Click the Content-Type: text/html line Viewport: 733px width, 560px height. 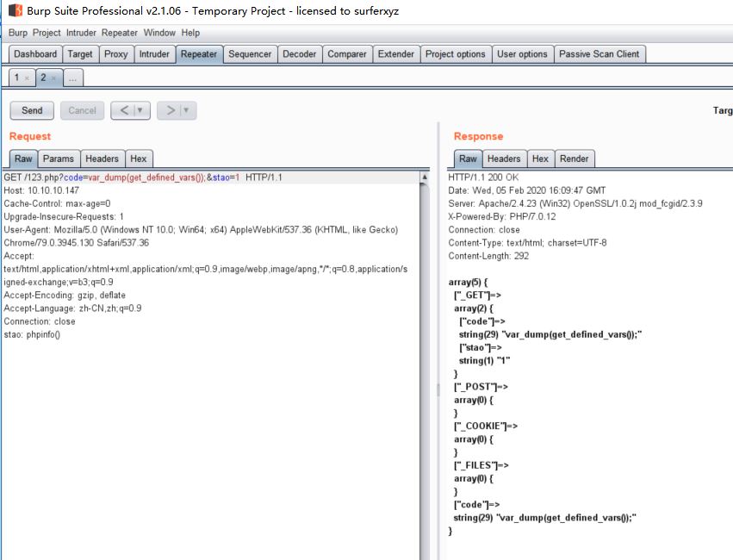(x=527, y=243)
